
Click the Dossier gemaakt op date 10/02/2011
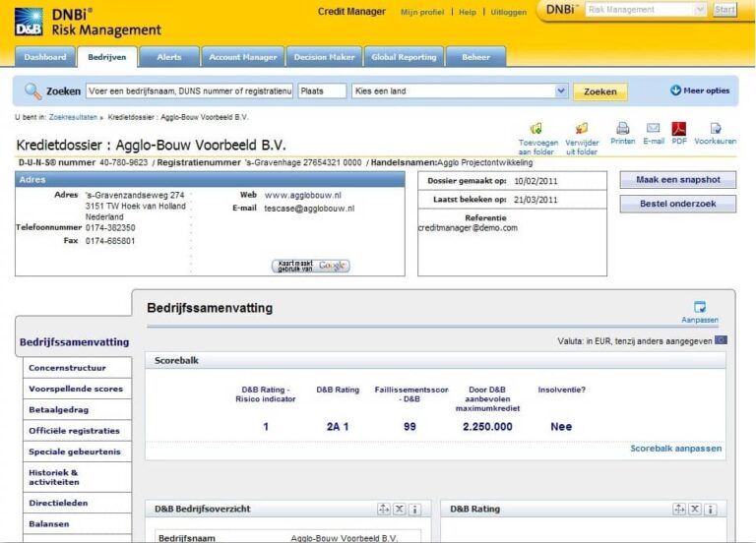(535, 181)
